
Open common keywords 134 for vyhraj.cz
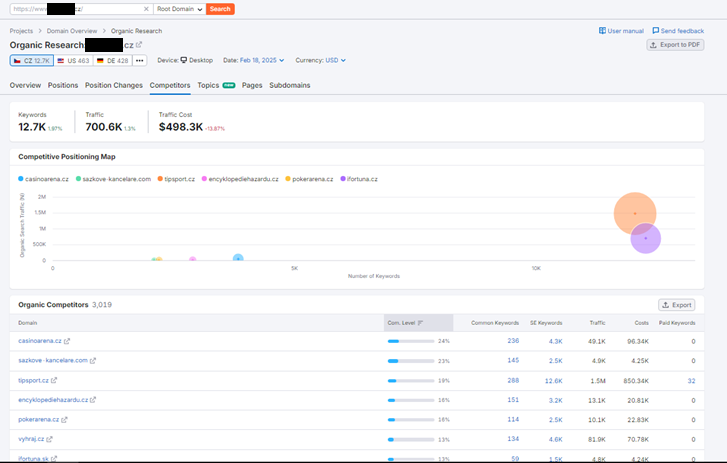tap(513, 439)
